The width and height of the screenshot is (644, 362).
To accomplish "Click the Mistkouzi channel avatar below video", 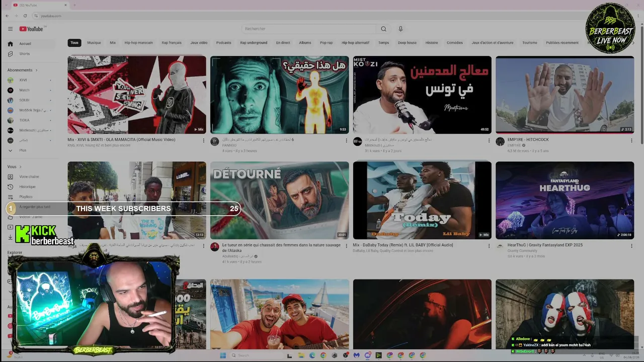I will [357, 141].
